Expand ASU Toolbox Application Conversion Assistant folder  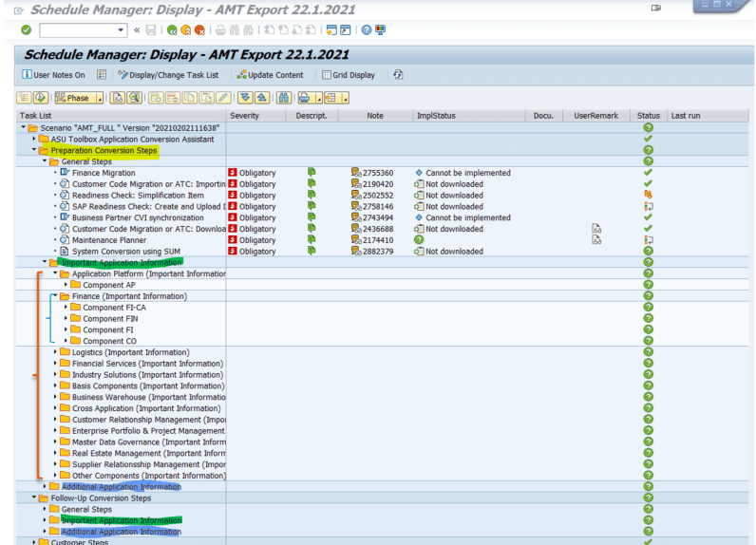(34, 139)
